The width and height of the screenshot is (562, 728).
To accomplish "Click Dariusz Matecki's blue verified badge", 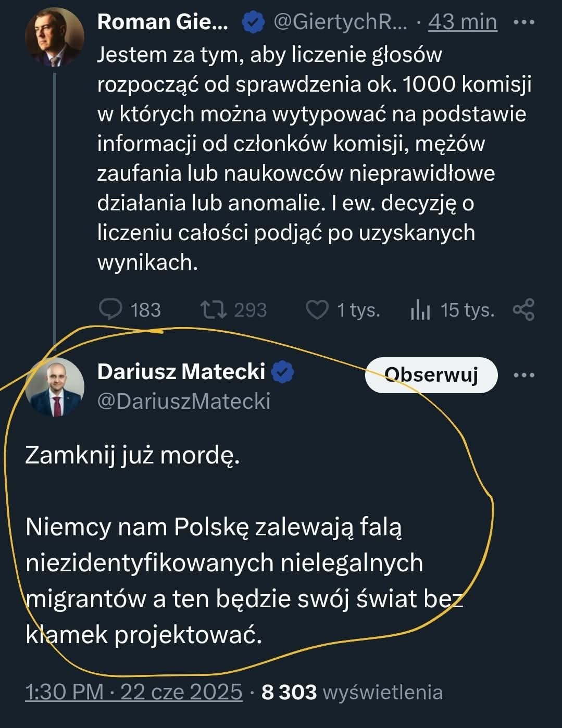I will [282, 372].
